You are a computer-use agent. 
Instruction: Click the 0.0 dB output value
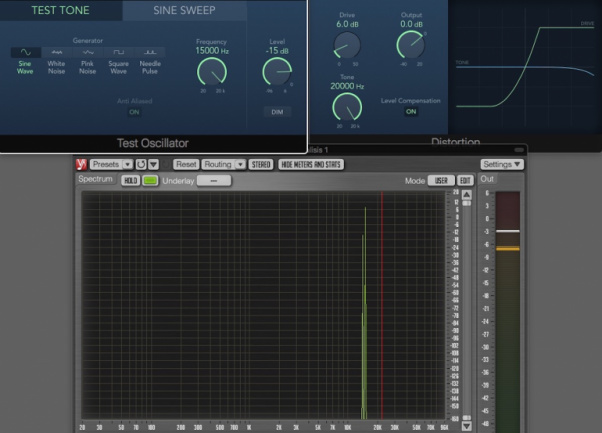coord(411,24)
